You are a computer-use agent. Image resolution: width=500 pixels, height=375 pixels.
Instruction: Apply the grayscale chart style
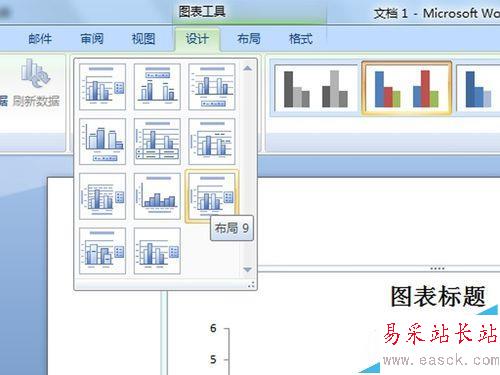pyautogui.click(x=315, y=88)
